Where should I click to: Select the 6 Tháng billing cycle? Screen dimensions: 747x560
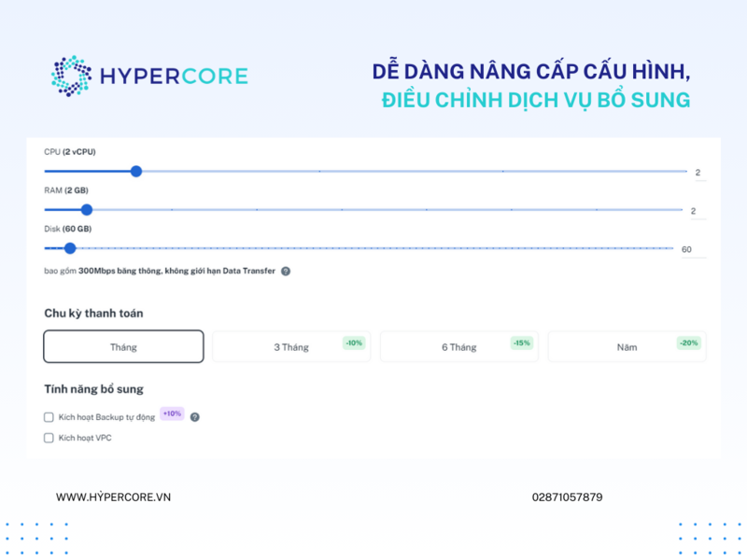tap(458, 346)
